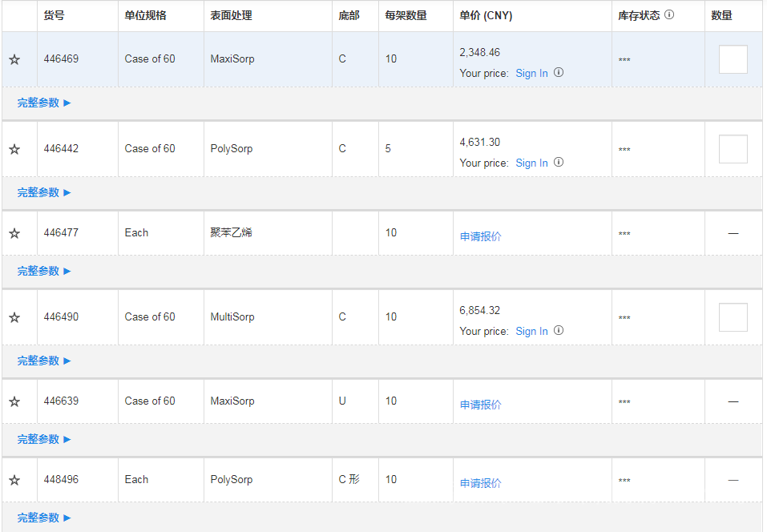Star product 446442 as favorite
Screen dimensions: 767x532
click(14, 149)
